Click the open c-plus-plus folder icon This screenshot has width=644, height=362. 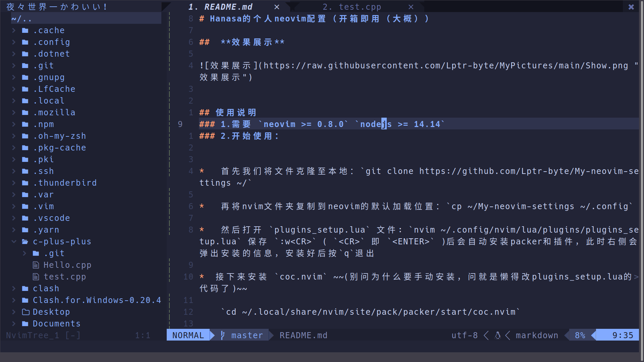click(25, 242)
